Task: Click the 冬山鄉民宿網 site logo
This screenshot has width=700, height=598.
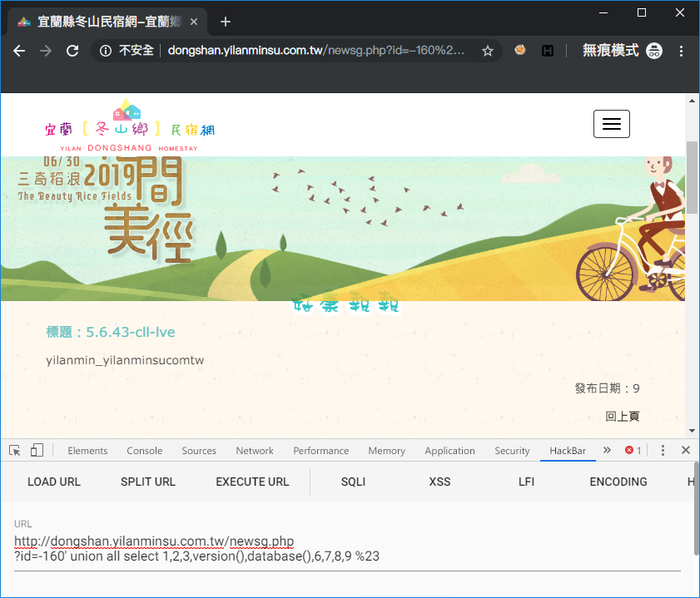Action: pos(130,126)
